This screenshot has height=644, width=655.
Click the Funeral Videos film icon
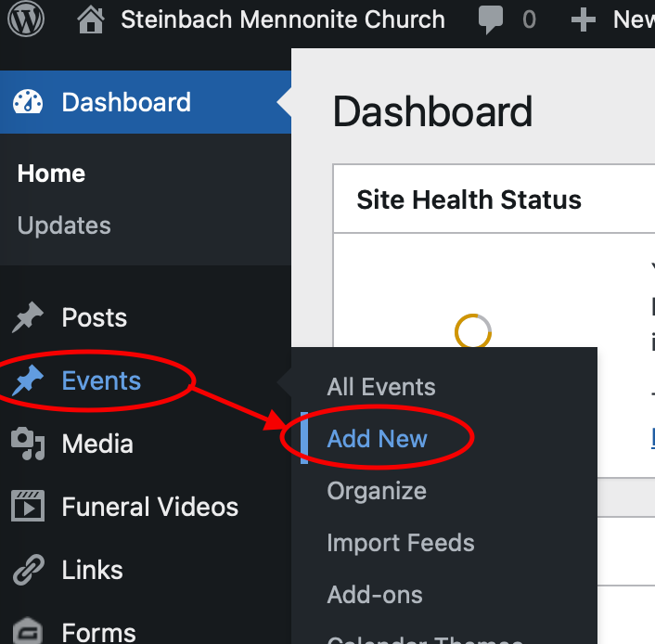pos(28,506)
